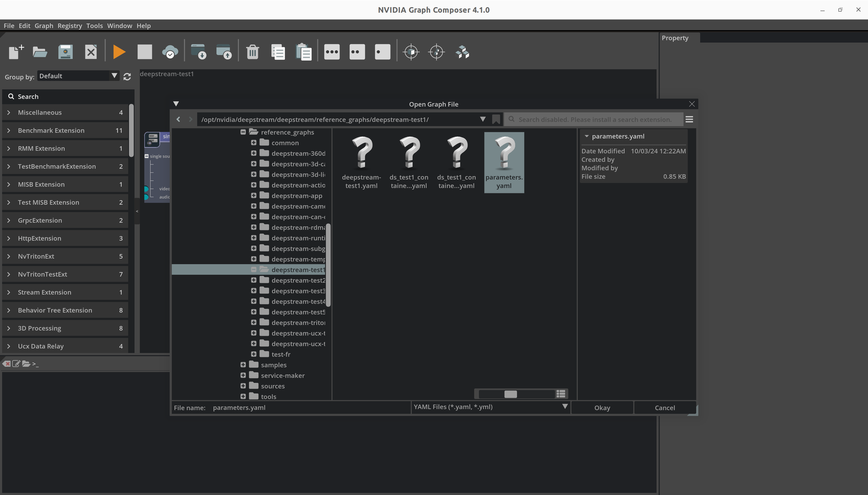
Task: Open the File menu
Action: pyautogui.click(x=9, y=26)
